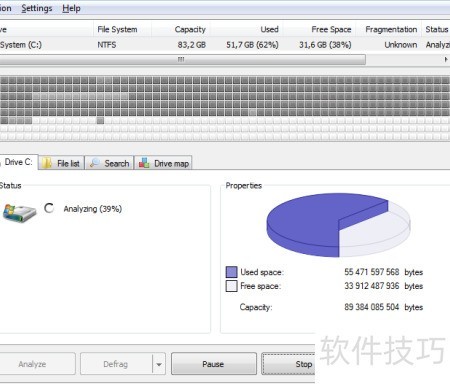Click the File list tab folder icon
The height and width of the screenshot is (384, 450).
pos(47,163)
